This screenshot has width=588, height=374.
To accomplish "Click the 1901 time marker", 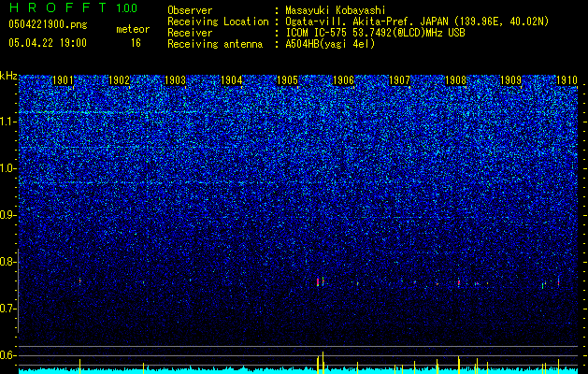I will (x=63, y=80).
